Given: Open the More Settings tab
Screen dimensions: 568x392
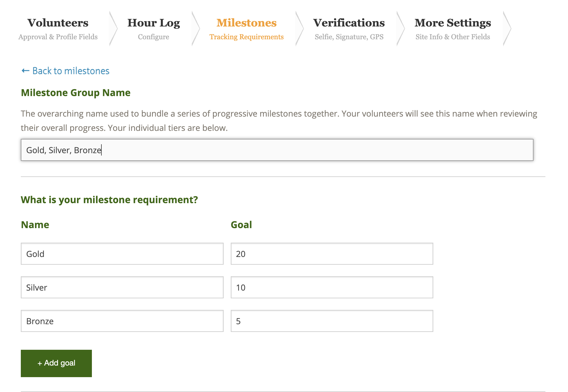Looking at the screenshot, I should [453, 29].
